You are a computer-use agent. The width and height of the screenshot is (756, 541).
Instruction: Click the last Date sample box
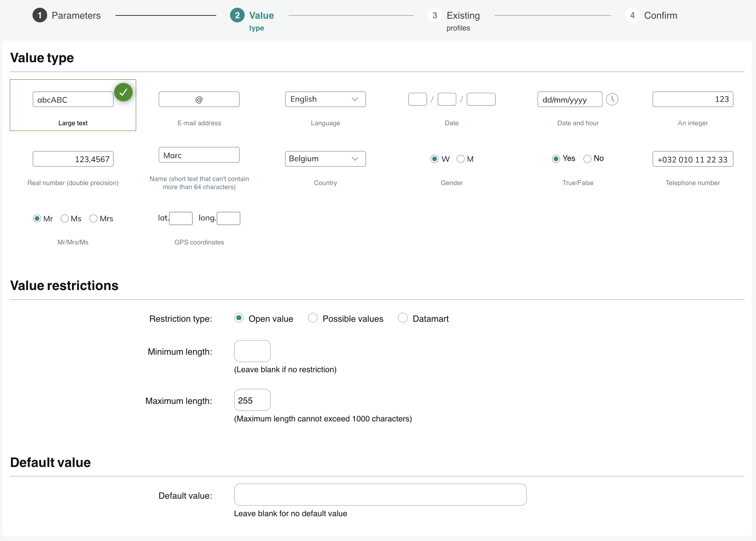[x=481, y=99]
